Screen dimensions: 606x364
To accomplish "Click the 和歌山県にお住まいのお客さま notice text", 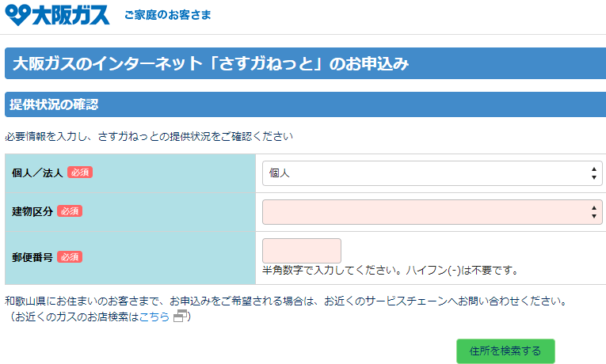I will [x=287, y=301].
